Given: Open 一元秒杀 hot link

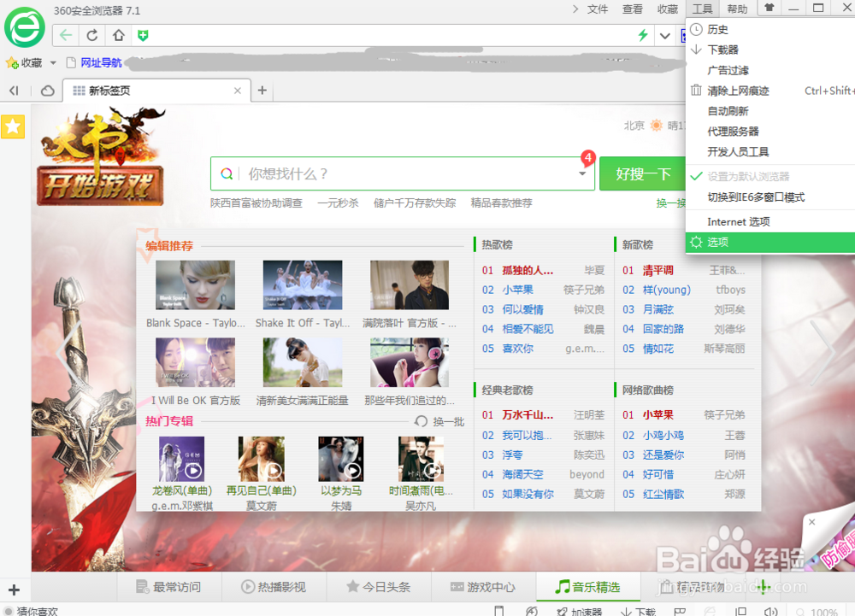Looking at the screenshot, I should (x=338, y=203).
